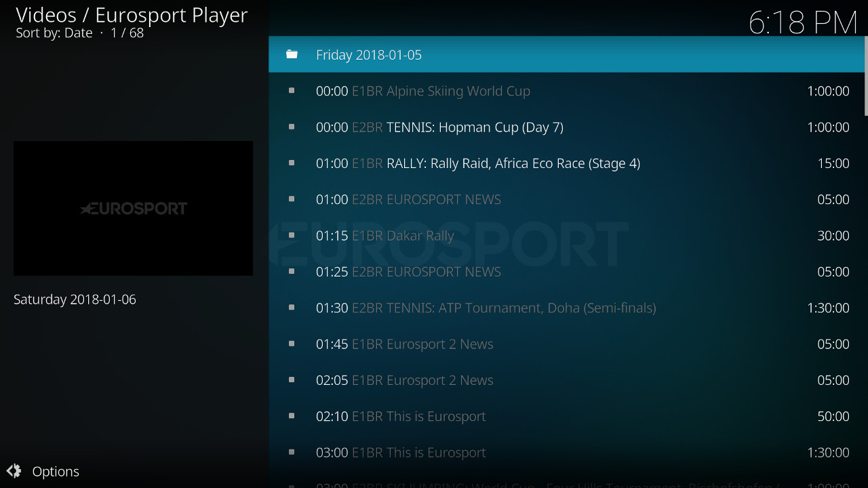The height and width of the screenshot is (488, 868).
Task: Click bullet icon beside Africa Eco Race
Action: (292, 163)
